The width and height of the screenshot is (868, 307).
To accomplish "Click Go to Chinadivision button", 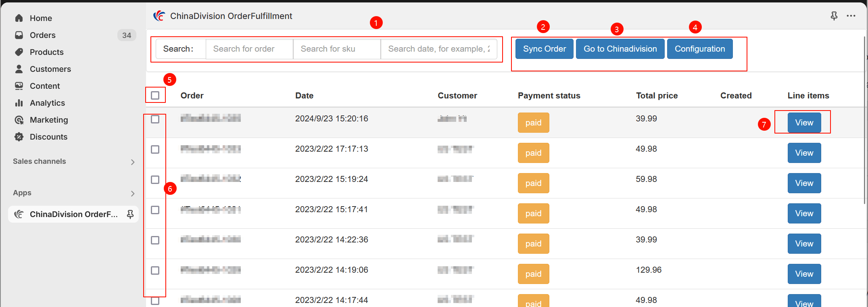I will point(620,49).
